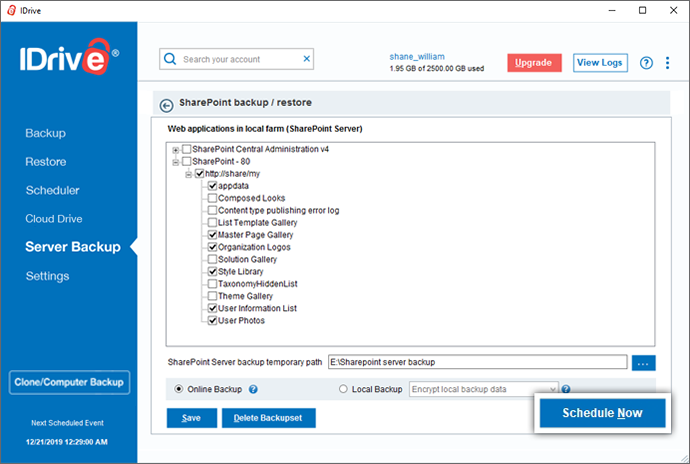Screen dimensions: 690x464
Task: Click '1.95 GB of 2500.00 GB used' text
Action: point(437,69)
